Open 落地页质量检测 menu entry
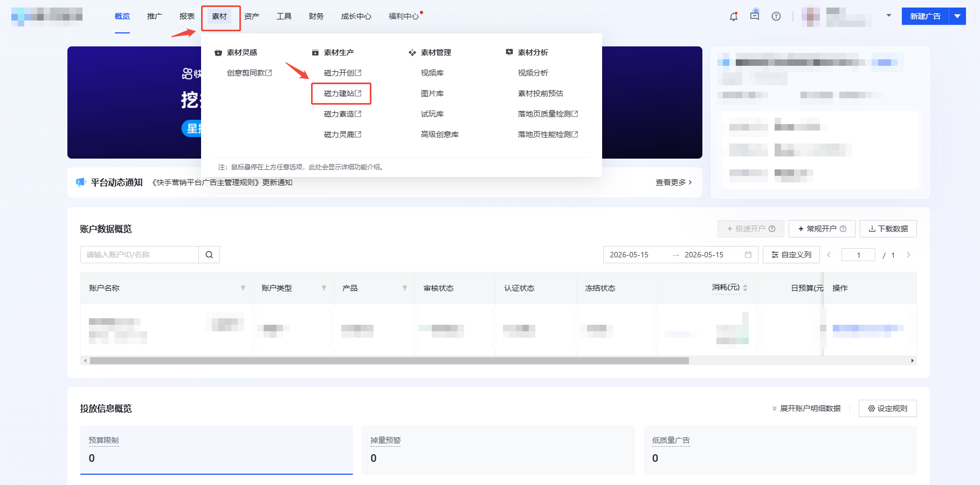The image size is (980, 485). pos(548,114)
